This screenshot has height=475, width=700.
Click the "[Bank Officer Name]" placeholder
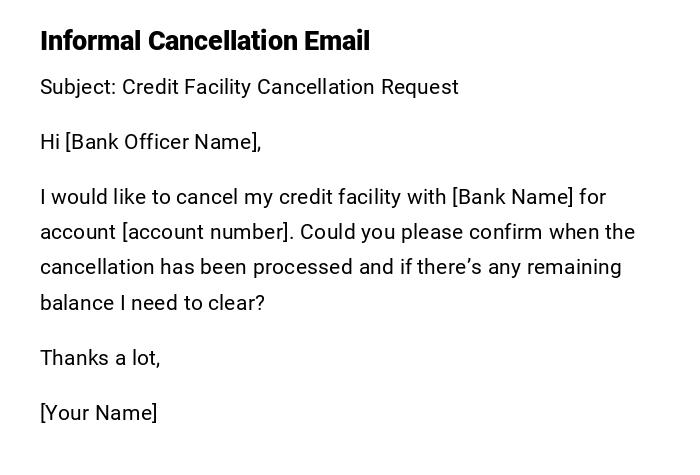pos(163,142)
